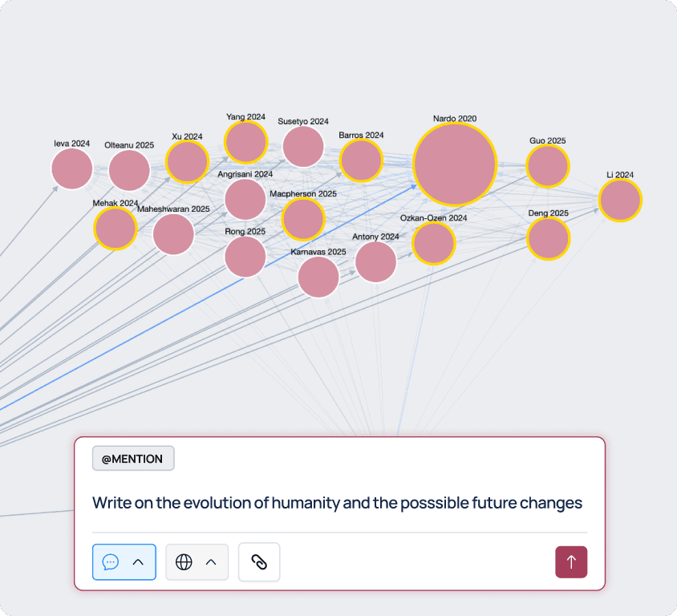Select the Yang 2024 node
The image size is (677, 616).
[245, 143]
